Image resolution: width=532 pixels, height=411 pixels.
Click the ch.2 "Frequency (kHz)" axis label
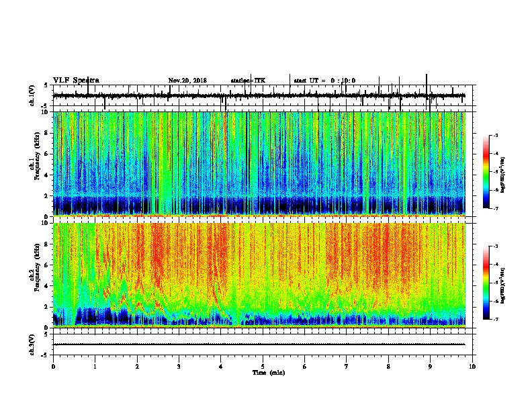click(x=37, y=267)
